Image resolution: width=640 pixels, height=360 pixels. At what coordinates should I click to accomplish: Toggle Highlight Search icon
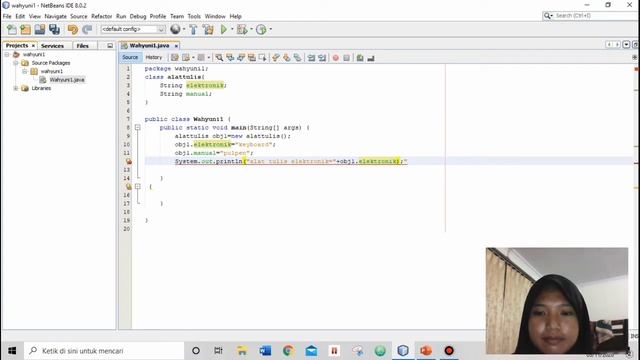251,58
